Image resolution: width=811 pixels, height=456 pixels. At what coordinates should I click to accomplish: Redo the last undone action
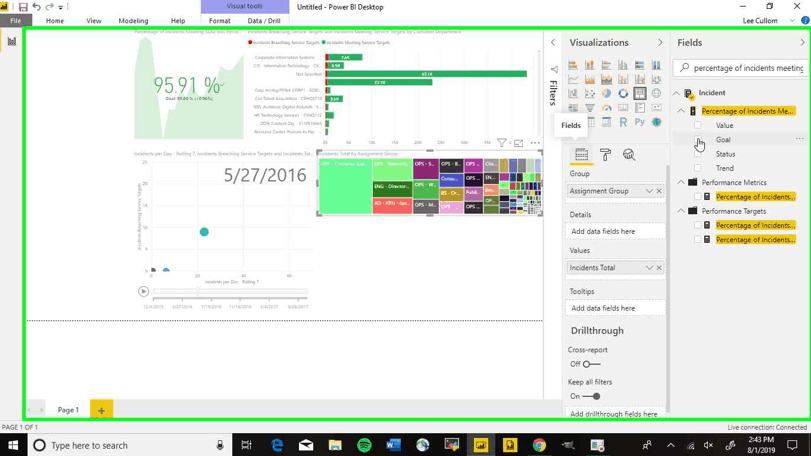[49, 7]
